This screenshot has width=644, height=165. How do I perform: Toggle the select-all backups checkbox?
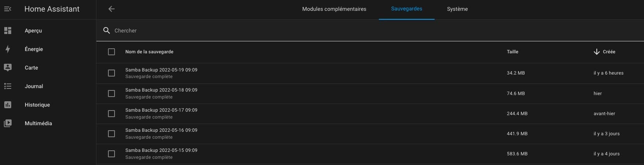[x=111, y=52]
